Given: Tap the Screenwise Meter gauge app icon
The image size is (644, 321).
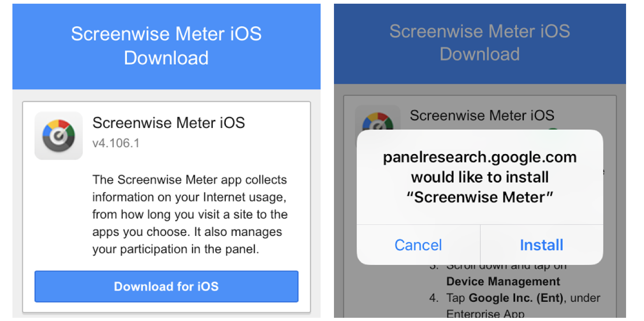Looking at the screenshot, I should click(58, 136).
